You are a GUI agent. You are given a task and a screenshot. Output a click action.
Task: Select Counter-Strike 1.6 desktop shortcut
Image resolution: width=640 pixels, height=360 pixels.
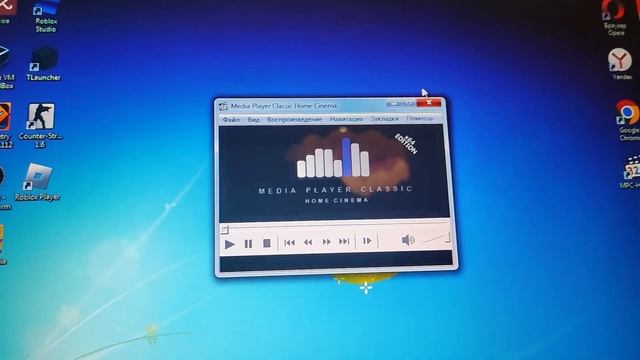pos(40,125)
